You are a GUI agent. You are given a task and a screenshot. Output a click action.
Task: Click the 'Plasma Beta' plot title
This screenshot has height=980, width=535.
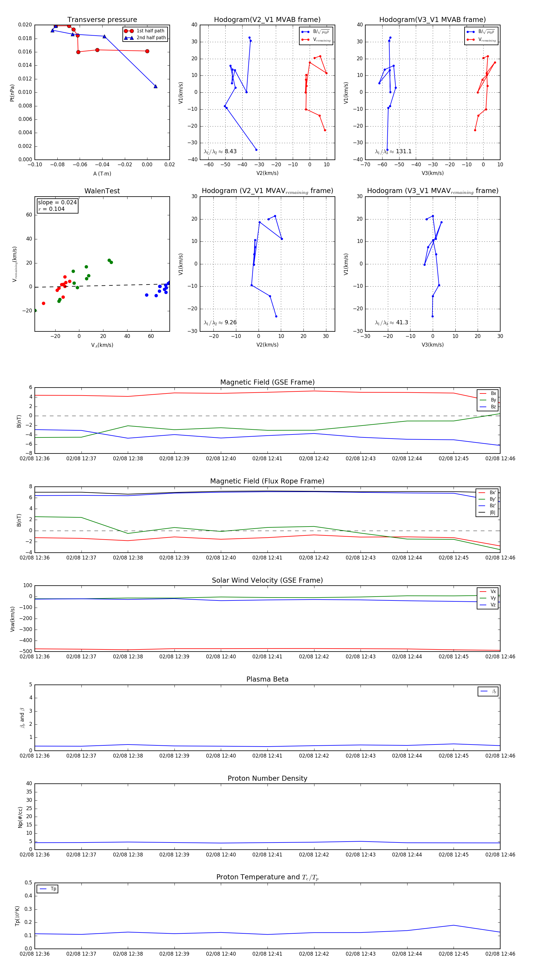(x=267, y=679)
